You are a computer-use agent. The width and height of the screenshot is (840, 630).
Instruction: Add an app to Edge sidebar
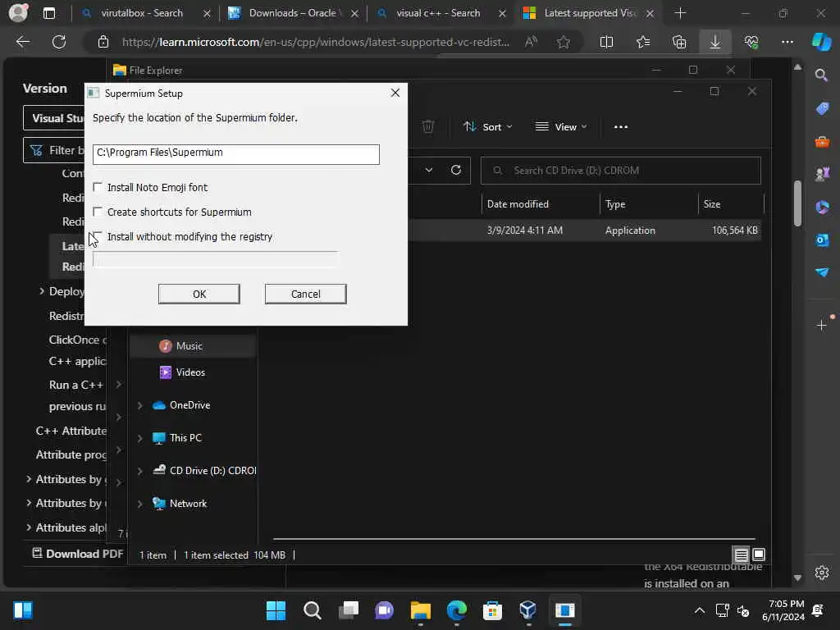pos(821,325)
